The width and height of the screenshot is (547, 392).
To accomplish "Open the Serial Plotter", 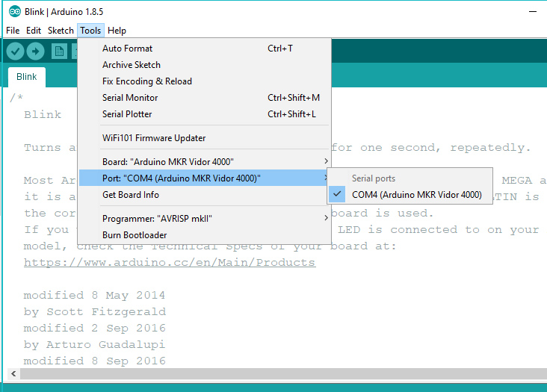I will (x=127, y=114).
